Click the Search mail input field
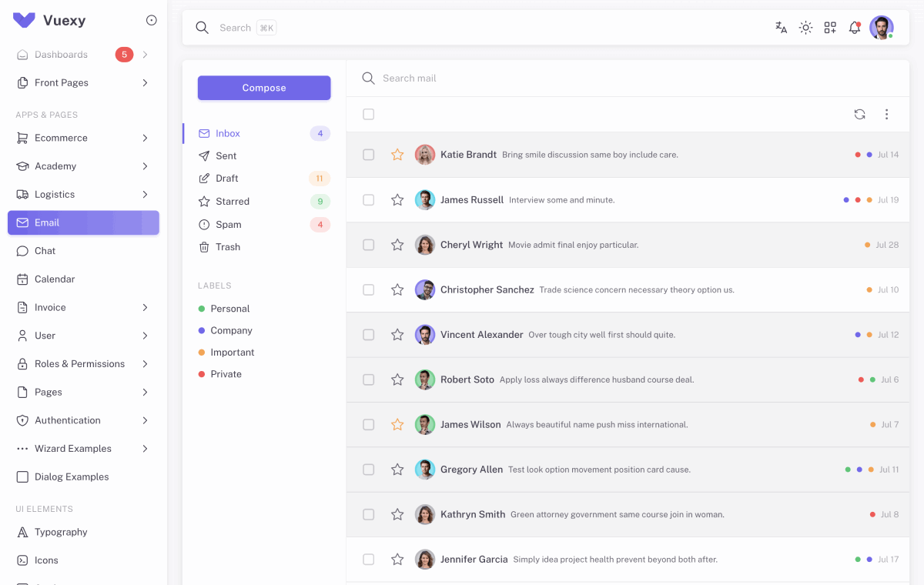Image resolution: width=924 pixels, height=585 pixels. coord(462,78)
